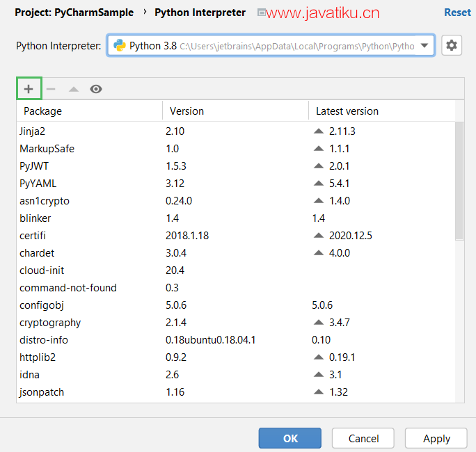Click the plus icon to install package
The width and height of the screenshot is (476, 452).
[x=29, y=89]
